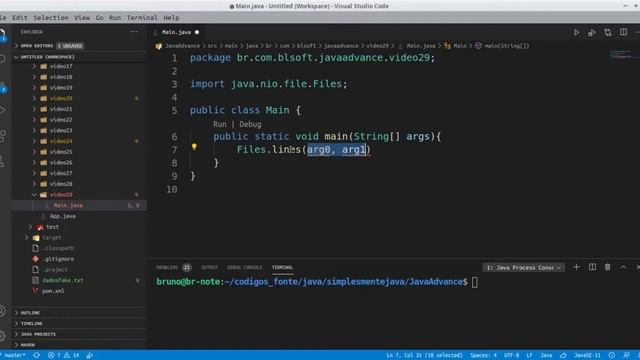Click unsaved dot on Main.java tab

[x=197, y=32]
